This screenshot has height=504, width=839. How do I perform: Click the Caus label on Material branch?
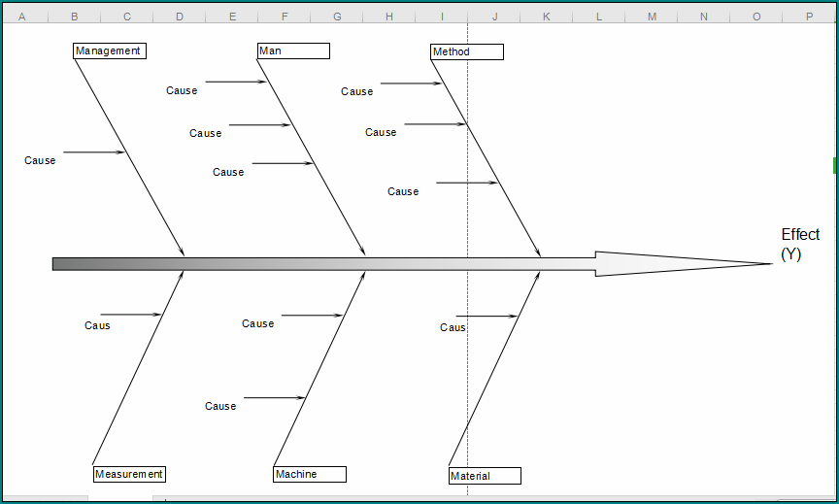coord(453,327)
